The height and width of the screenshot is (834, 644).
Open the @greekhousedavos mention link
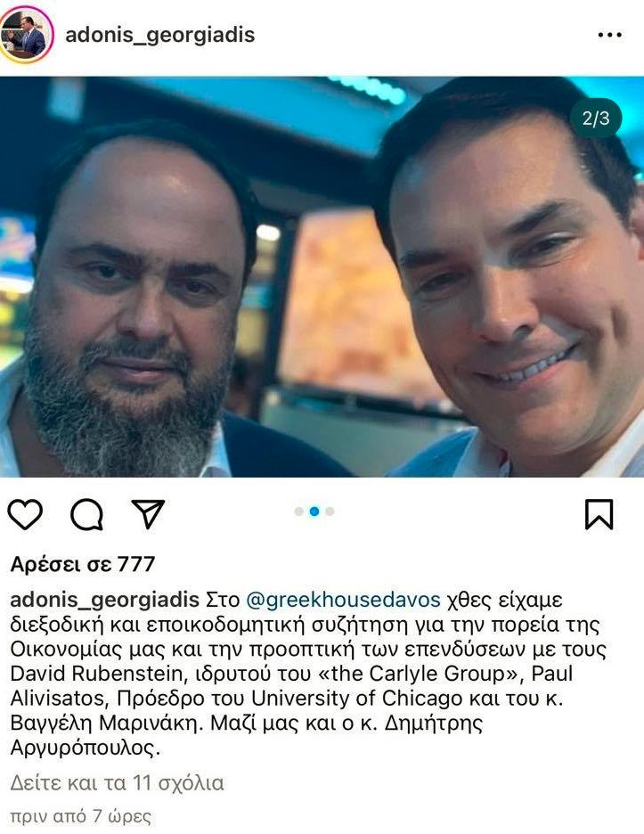[343, 600]
